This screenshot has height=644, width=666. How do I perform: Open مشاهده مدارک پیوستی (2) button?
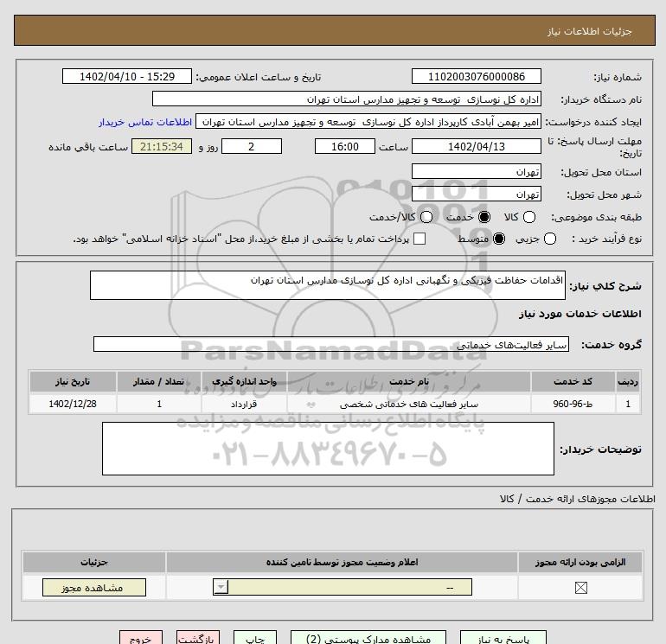pos(368,638)
